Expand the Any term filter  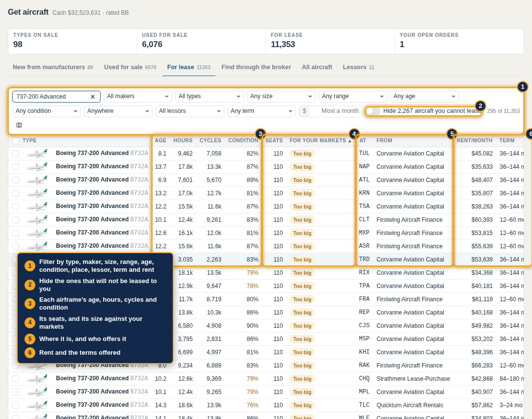click(261, 111)
